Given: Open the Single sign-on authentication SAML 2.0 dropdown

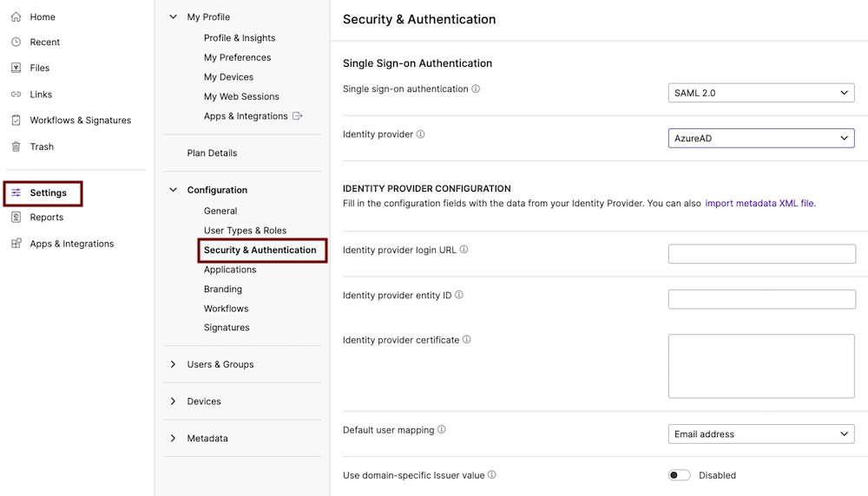Looking at the screenshot, I should tap(761, 93).
